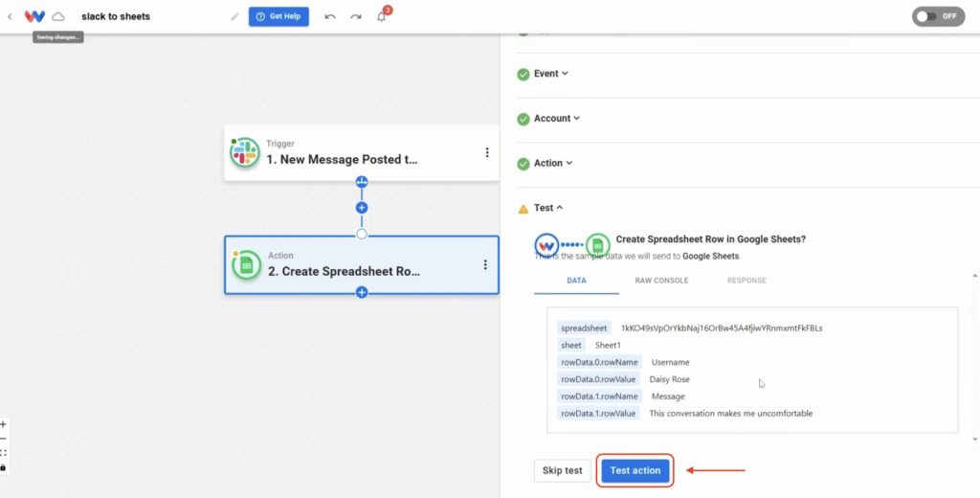Fit the workflow canvas to view

tap(3, 453)
